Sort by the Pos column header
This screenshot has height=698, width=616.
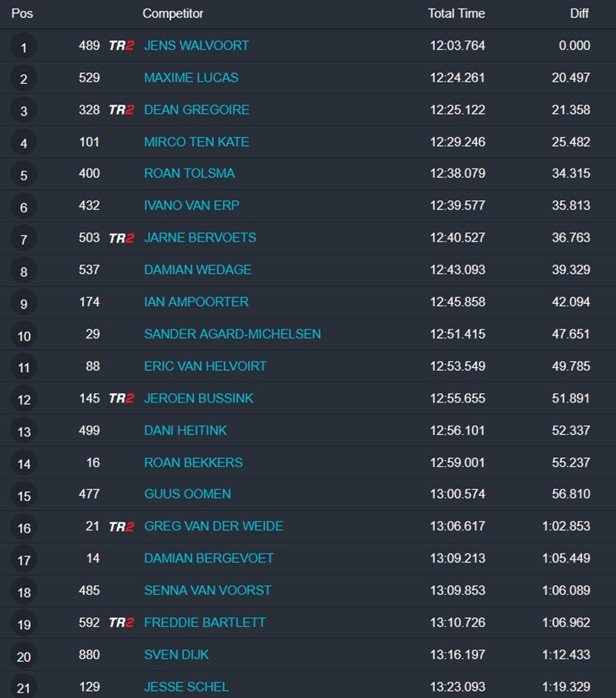[x=22, y=13]
